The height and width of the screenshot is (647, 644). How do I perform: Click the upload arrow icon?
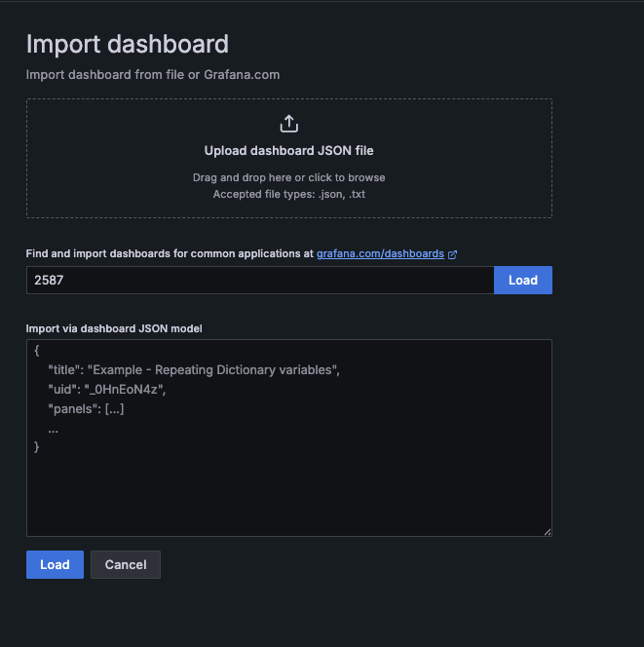click(x=288, y=124)
